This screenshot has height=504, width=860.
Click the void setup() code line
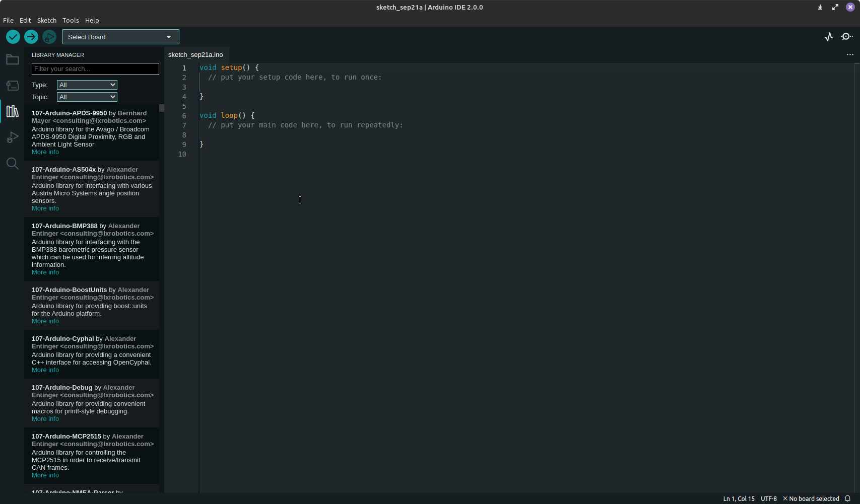pyautogui.click(x=229, y=67)
